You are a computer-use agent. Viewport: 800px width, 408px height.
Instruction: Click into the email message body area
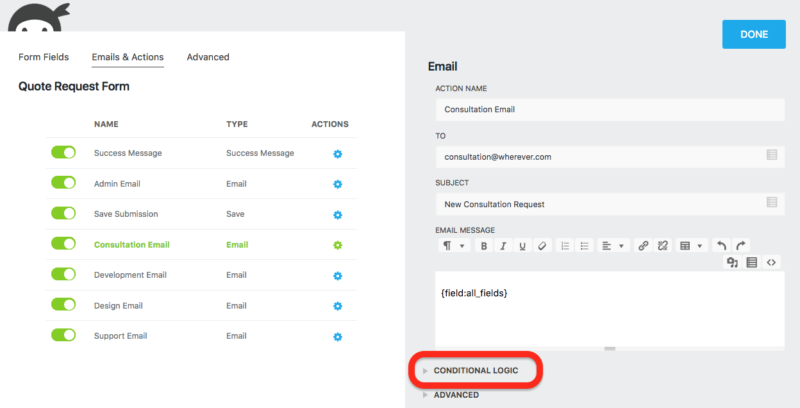(610, 309)
